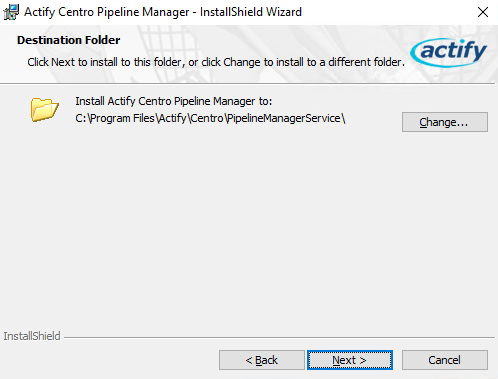Cancel the Pipeline Manager installation

point(445,360)
